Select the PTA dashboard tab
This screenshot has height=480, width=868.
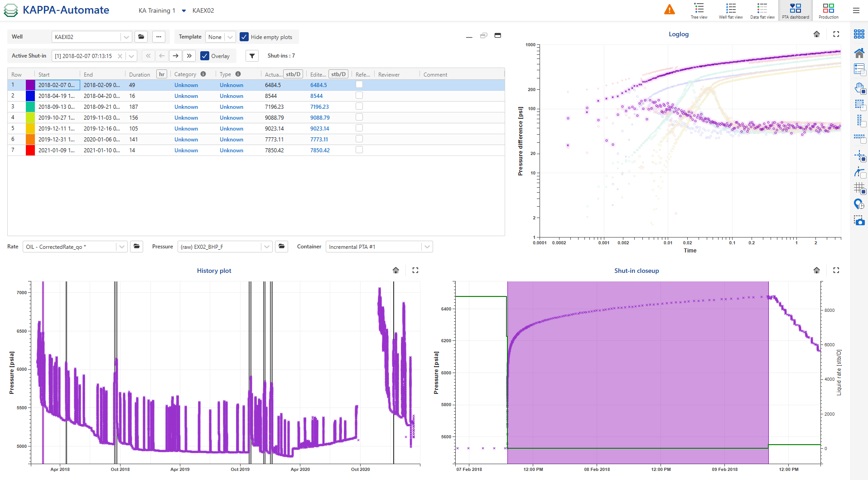coord(795,10)
